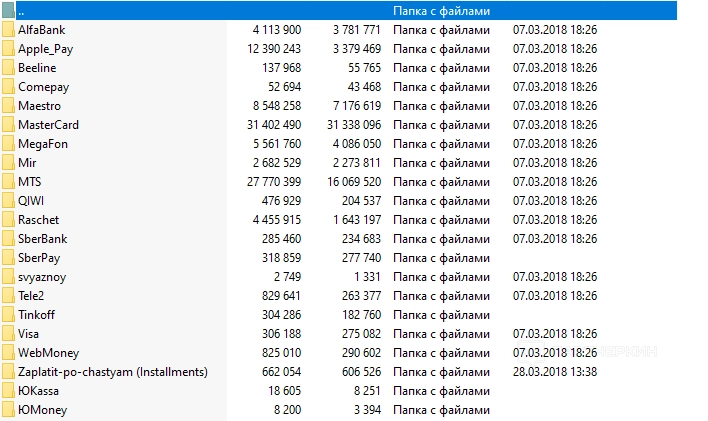Click the QIWI folder icon

pyautogui.click(x=8, y=201)
